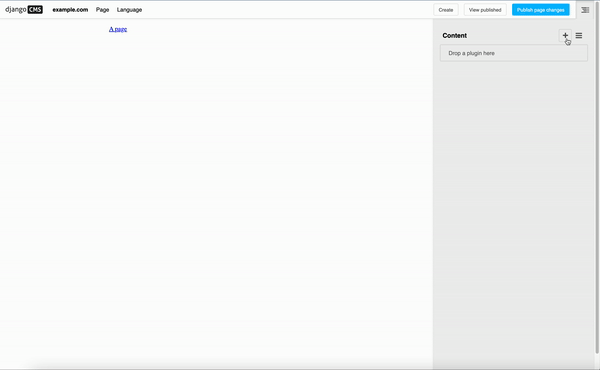Viewport: 600px width, 370px height.
Task: Click the Content placeholder title
Action: coord(455,36)
